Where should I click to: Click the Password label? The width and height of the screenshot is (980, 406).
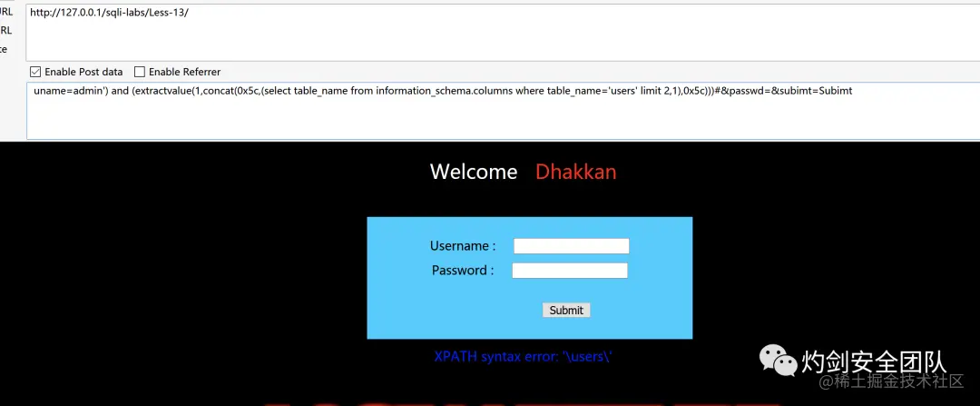pos(463,271)
